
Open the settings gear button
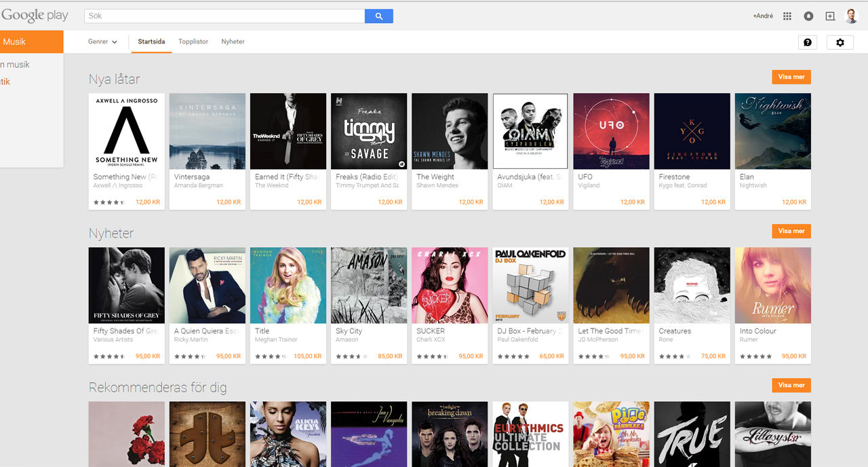(x=840, y=42)
